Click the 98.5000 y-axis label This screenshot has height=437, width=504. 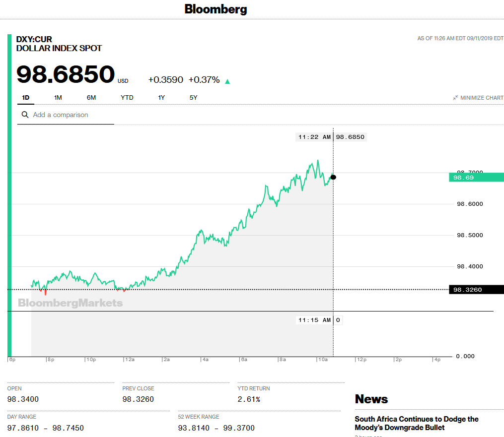pyautogui.click(x=470, y=235)
